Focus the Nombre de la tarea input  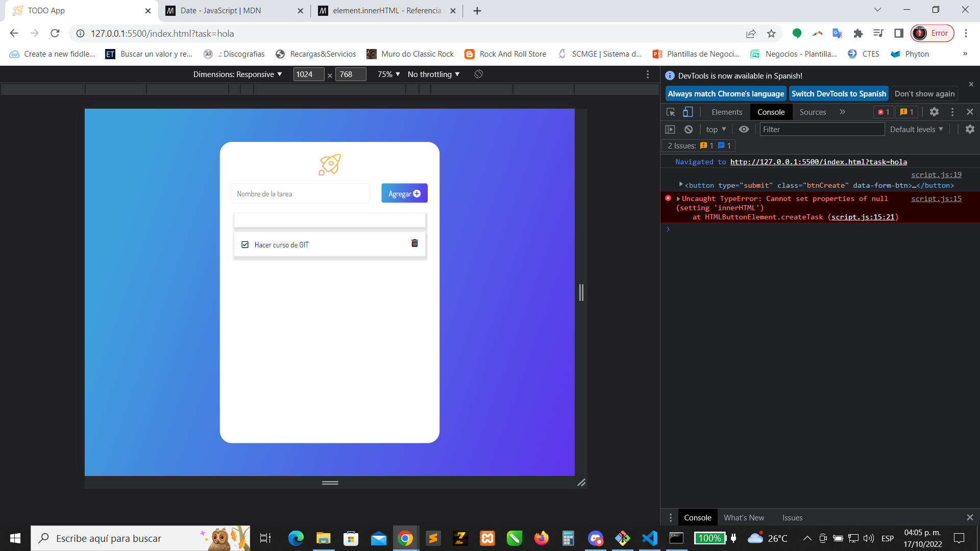(x=300, y=194)
